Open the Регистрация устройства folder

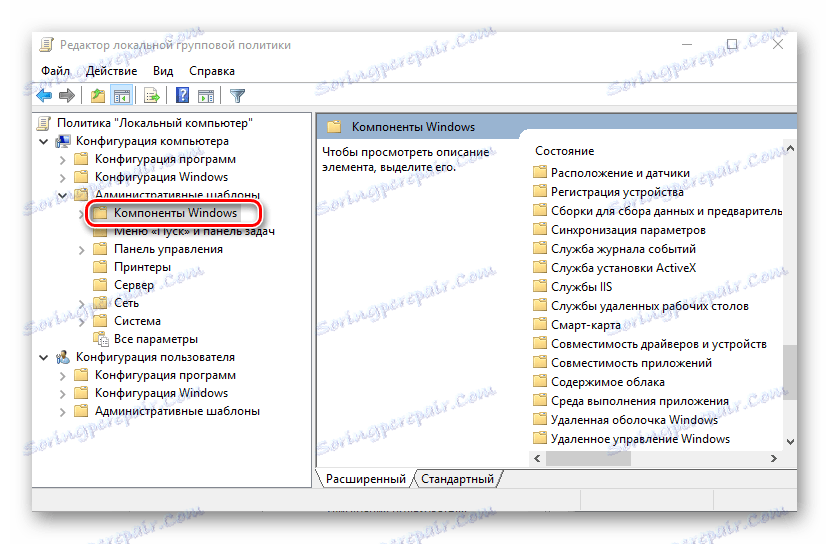(617, 192)
